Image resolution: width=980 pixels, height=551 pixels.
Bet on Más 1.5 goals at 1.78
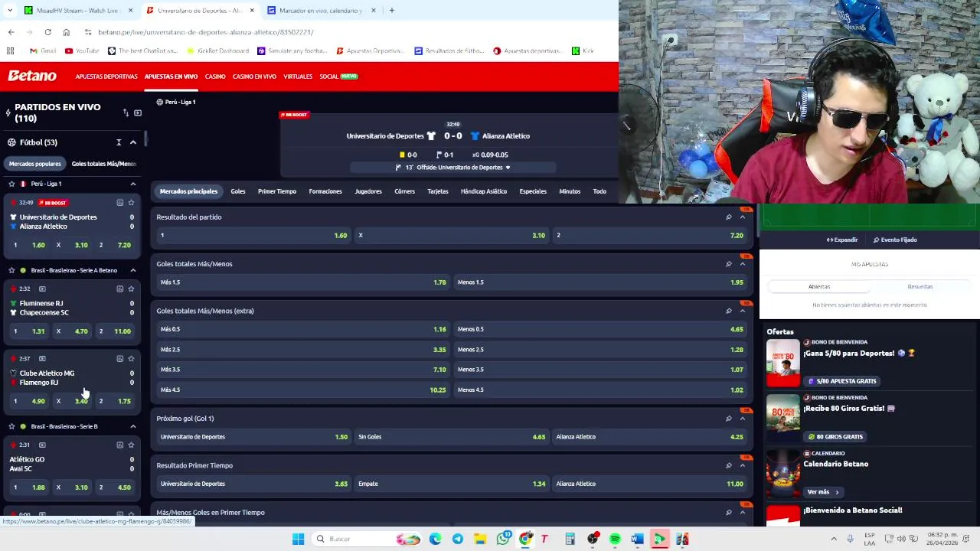pyautogui.click(x=302, y=282)
